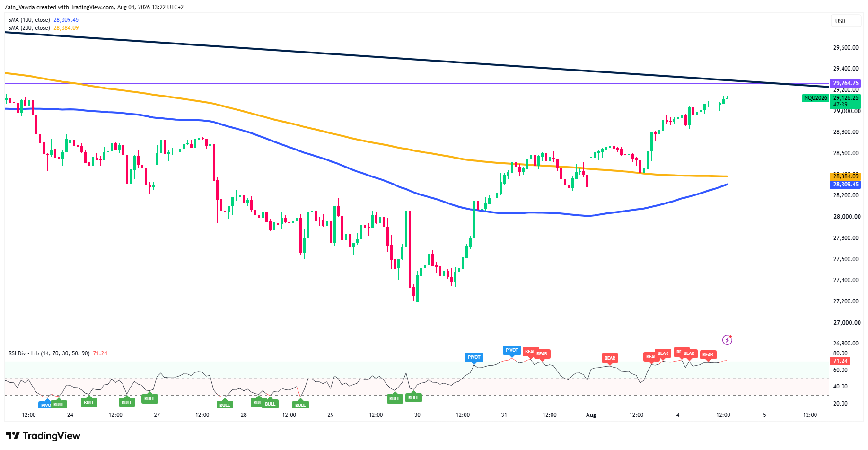Click the BULL label directly above the 27 date
The width and height of the screenshot is (868, 450).
click(149, 398)
